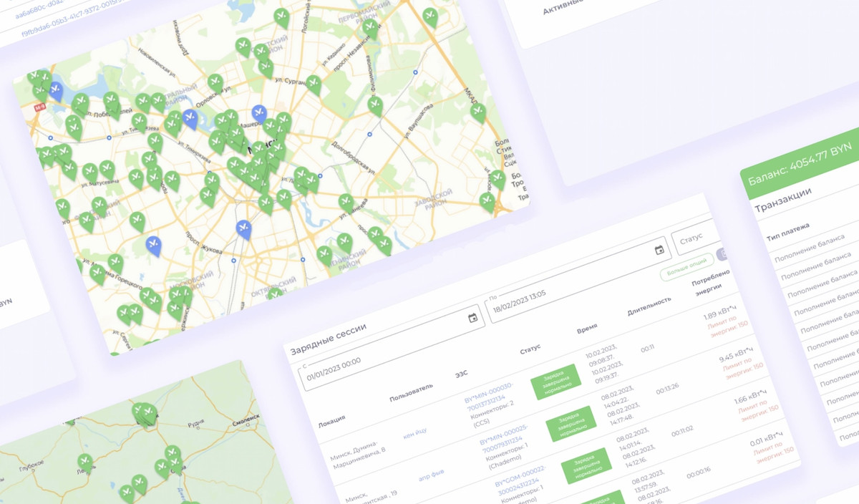
Task: Select blue marker by Машерова label
Action: (260, 114)
